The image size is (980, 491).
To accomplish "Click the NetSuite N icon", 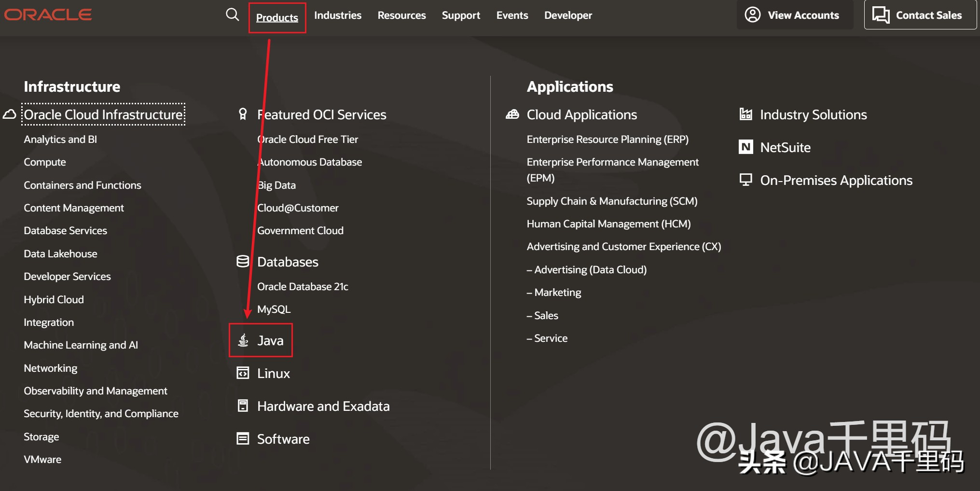I will point(745,147).
